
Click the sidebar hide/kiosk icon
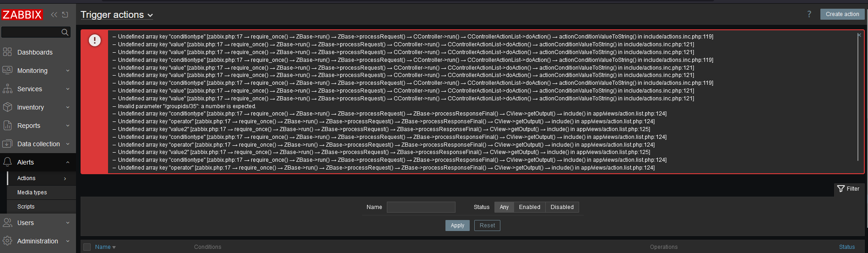(65, 15)
